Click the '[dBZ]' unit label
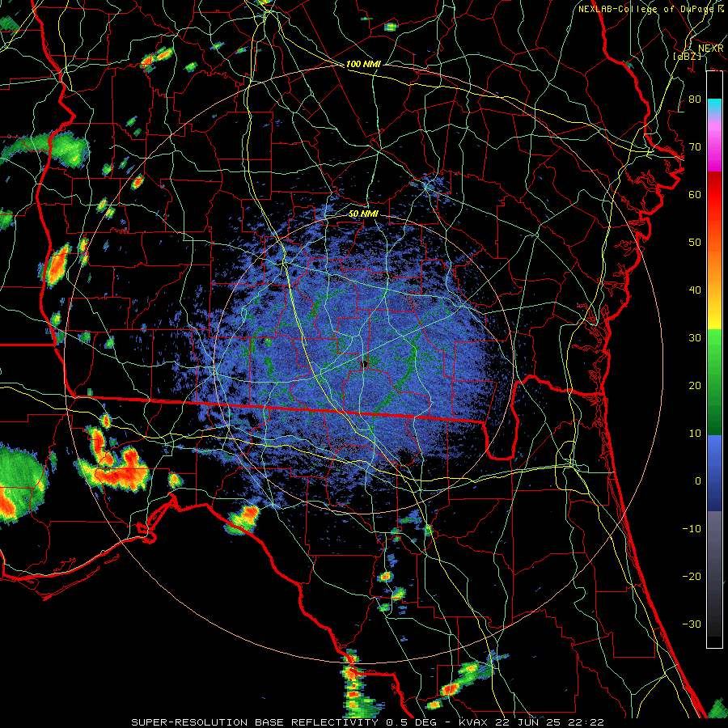728x728 pixels. 688,56
